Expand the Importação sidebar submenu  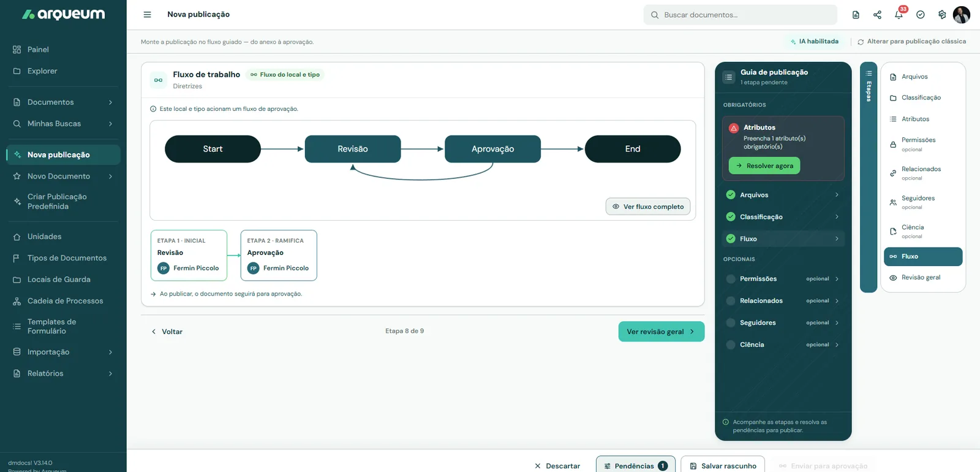click(x=110, y=352)
